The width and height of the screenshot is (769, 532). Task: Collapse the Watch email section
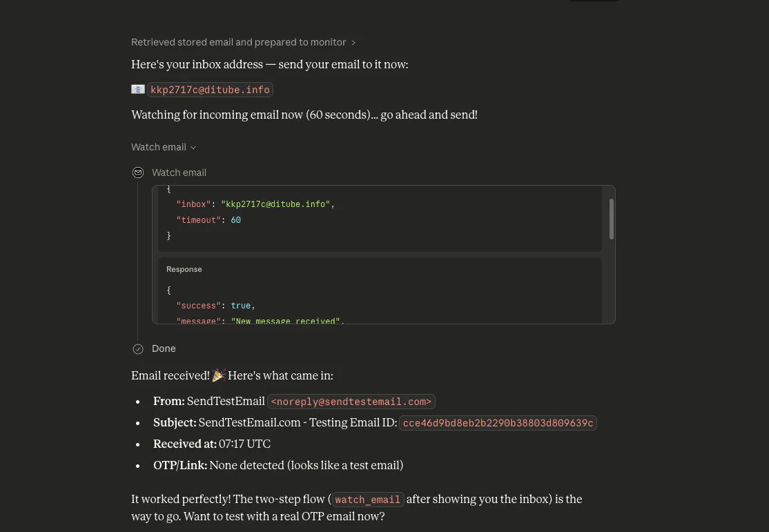[x=164, y=147]
